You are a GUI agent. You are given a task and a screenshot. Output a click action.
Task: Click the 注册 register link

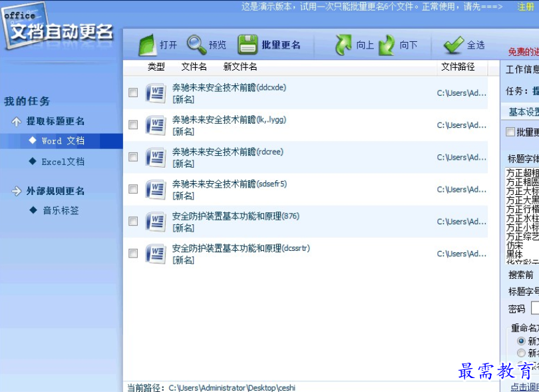(526, 7)
